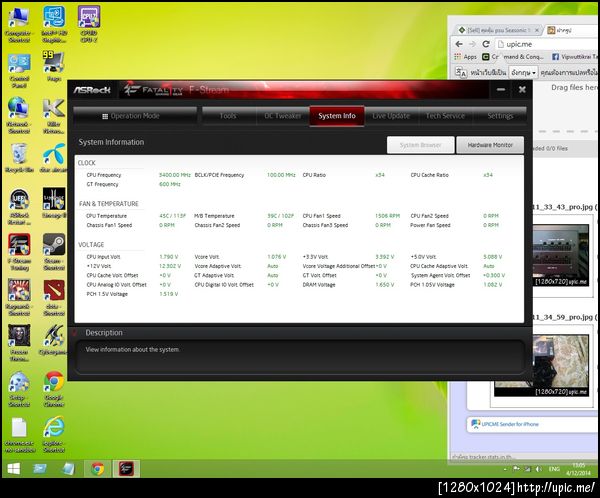Open the Tech Service tab

(x=445, y=116)
